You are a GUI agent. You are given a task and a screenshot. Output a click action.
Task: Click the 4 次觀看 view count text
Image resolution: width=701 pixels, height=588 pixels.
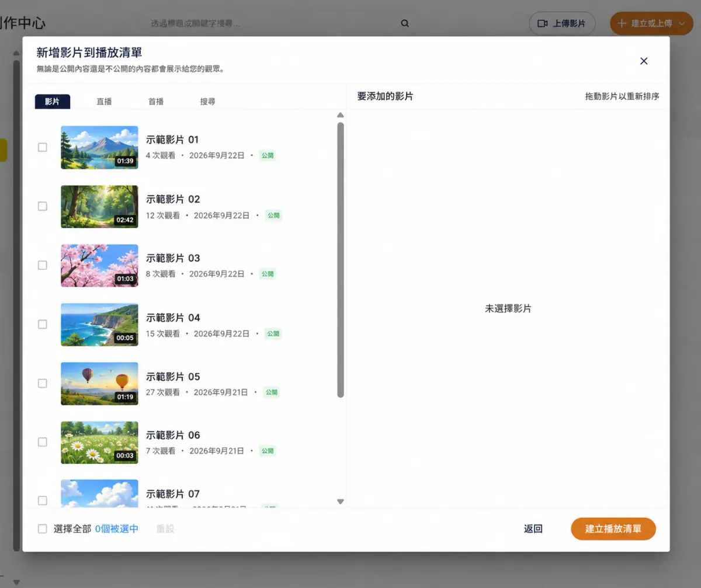161,155
